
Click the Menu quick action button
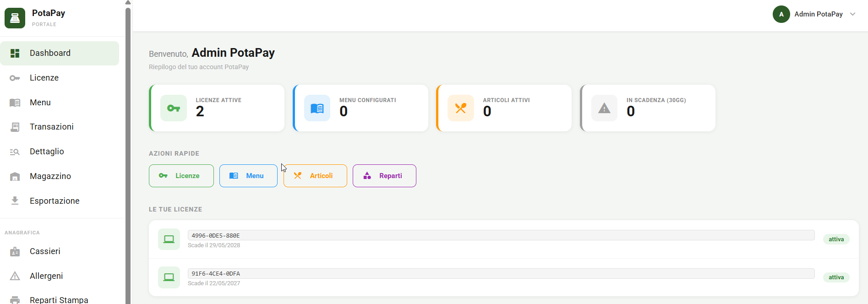point(248,176)
